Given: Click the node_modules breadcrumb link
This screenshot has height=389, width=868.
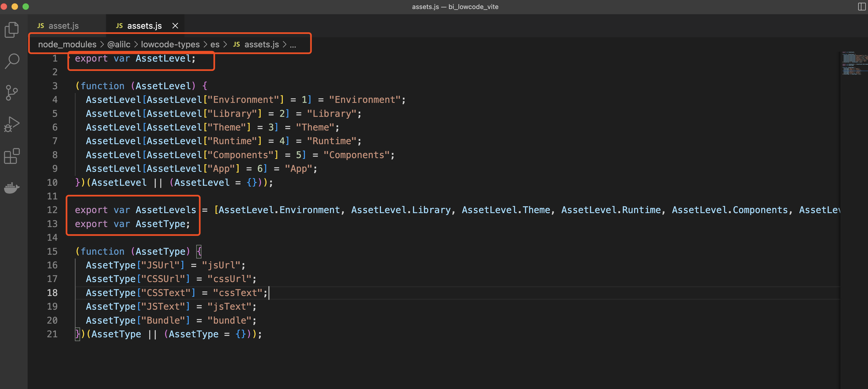Looking at the screenshot, I should (x=67, y=44).
